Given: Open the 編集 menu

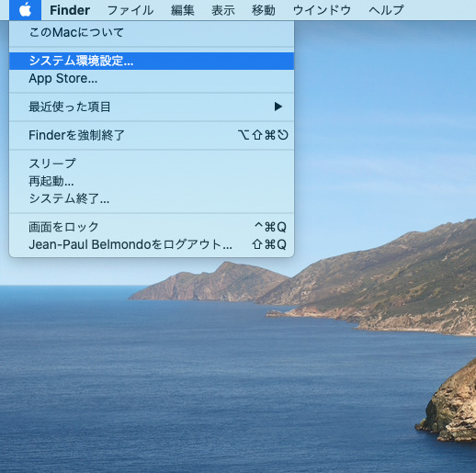Looking at the screenshot, I should tap(183, 10).
